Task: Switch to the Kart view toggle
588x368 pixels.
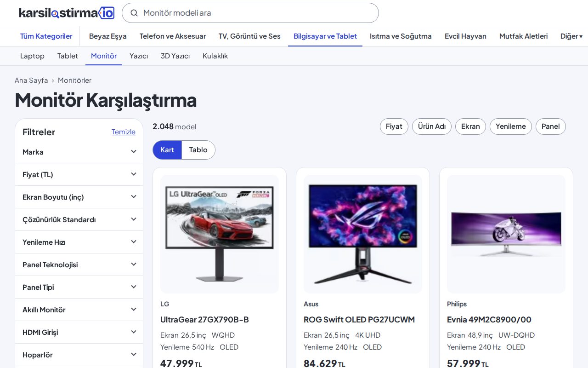Action: coord(167,150)
